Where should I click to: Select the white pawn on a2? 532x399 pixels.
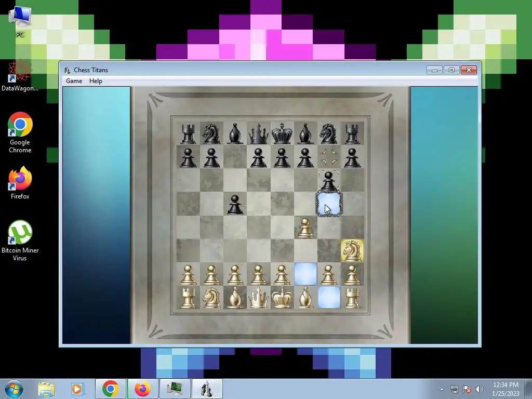(188, 274)
